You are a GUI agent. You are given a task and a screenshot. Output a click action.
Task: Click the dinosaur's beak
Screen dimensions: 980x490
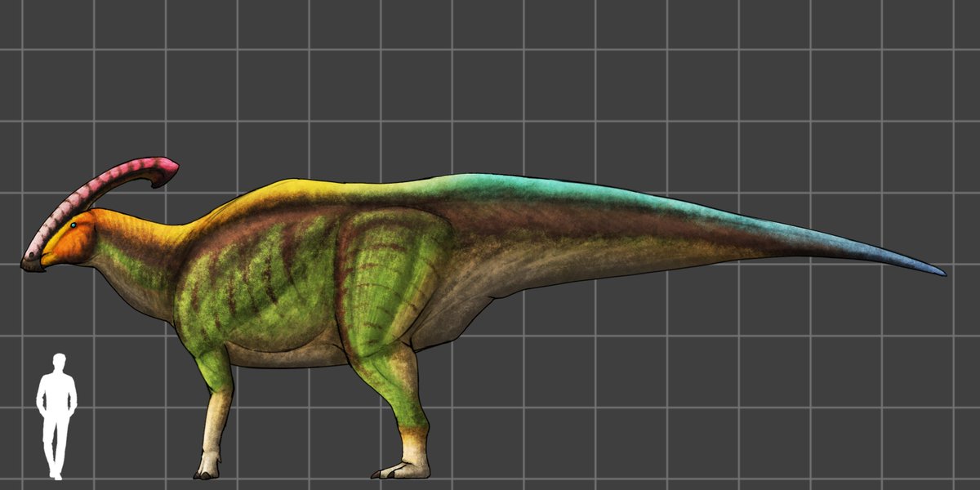(x=33, y=265)
